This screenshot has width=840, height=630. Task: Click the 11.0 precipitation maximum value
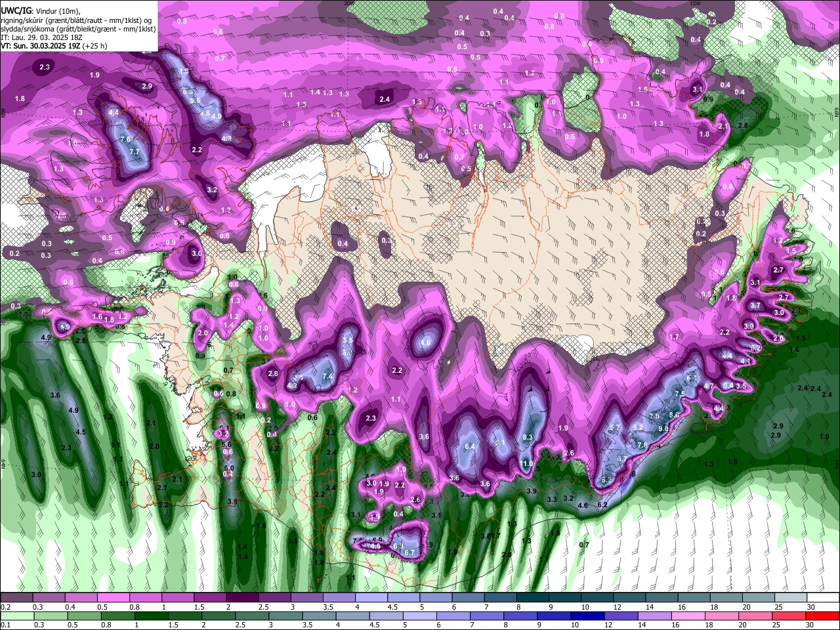[x=526, y=463]
